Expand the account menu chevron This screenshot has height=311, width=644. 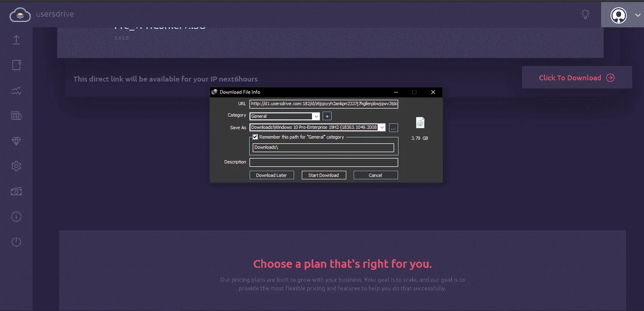[x=637, y=15]
